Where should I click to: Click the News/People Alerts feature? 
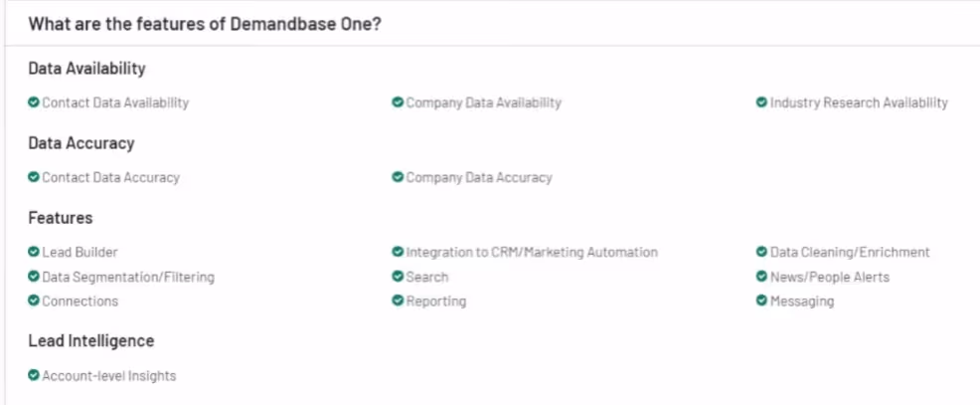[829, 277]
